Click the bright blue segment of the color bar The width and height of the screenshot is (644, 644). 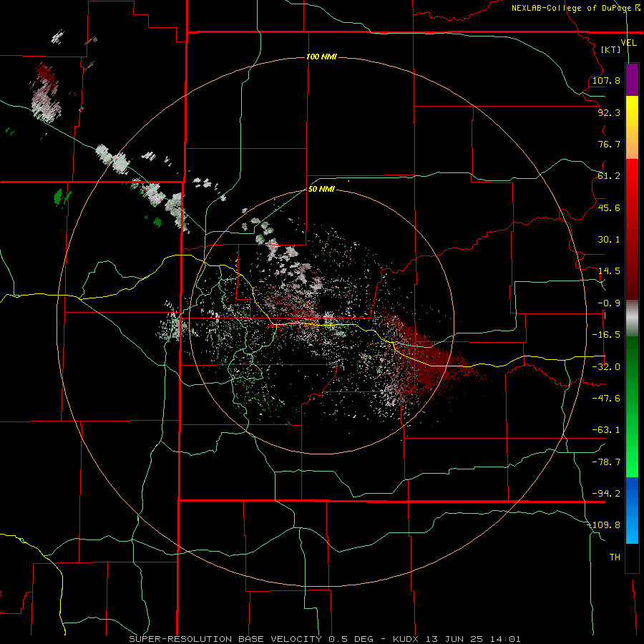[632, 510]
